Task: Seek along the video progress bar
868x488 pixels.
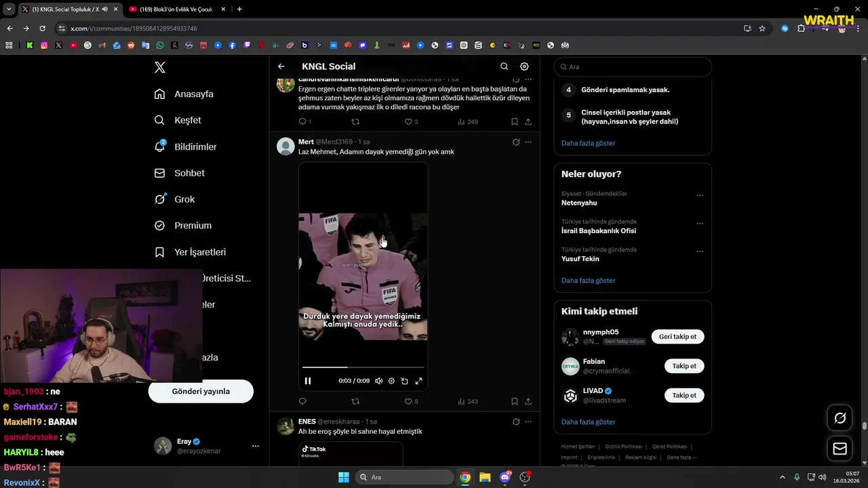Action: [363, 367]
